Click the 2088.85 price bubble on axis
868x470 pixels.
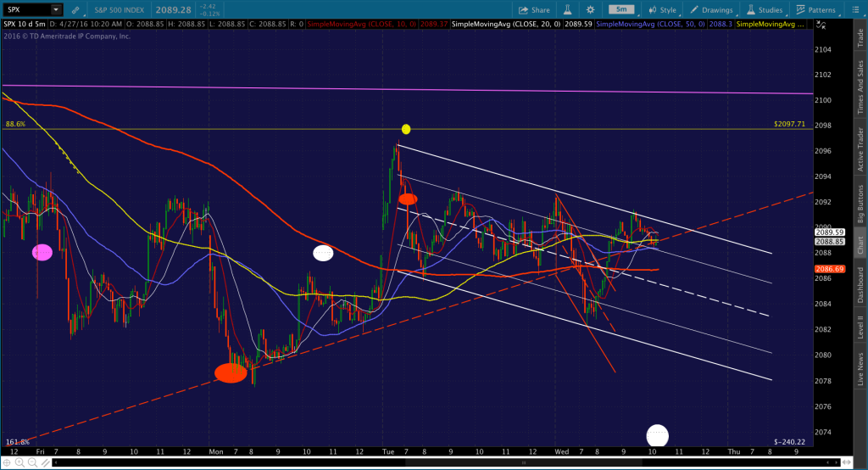coord(829,242)
